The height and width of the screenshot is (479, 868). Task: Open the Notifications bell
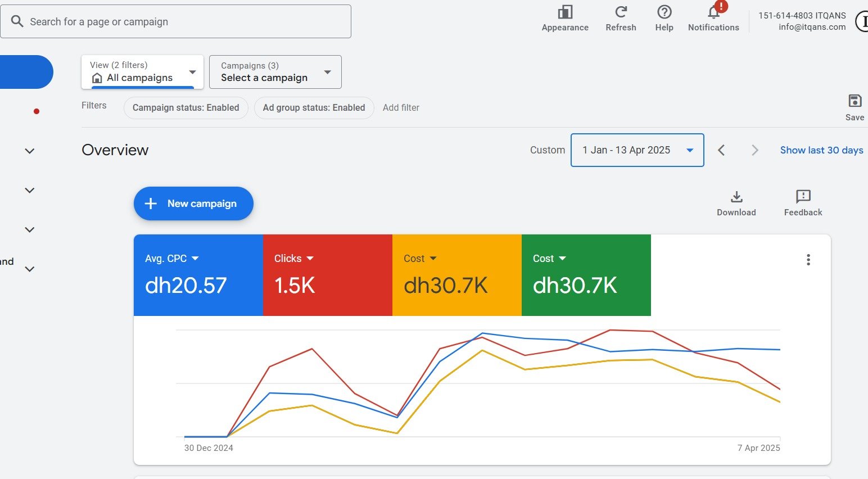pyautogui.click(x=714, y=12)
